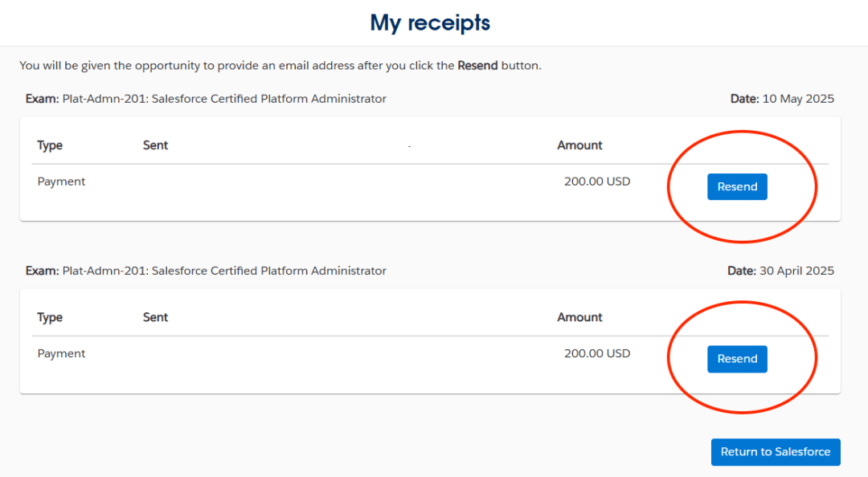Click the Payment row in the 10 May receipt

pyautogui.click(x=61, y=181)
